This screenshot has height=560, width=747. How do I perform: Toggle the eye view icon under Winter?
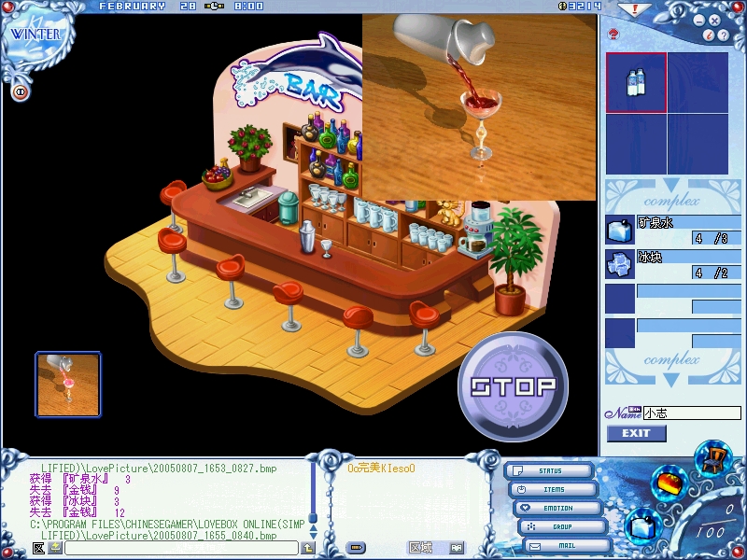(20, 91)
